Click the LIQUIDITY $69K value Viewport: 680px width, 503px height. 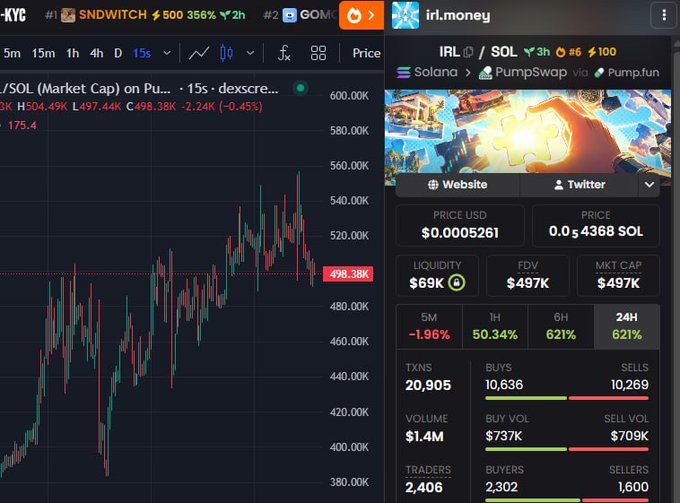tap(426, 283)
